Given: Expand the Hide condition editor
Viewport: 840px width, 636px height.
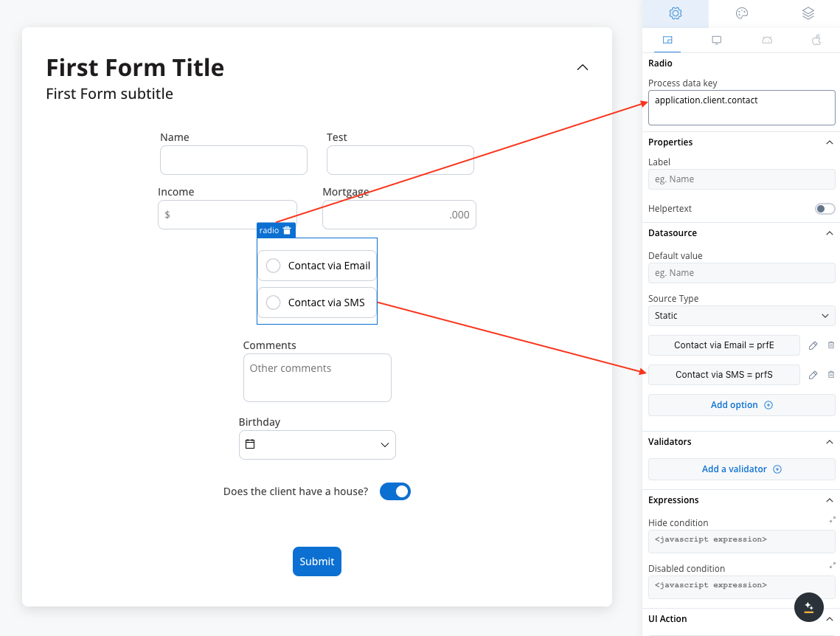Looking at the screenshot, I should click(x=833, y=519).
